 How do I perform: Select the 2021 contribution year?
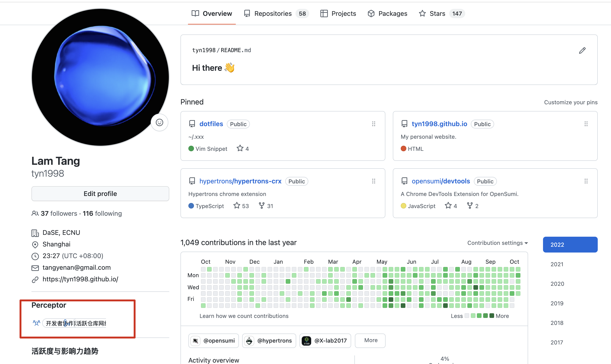557,264
